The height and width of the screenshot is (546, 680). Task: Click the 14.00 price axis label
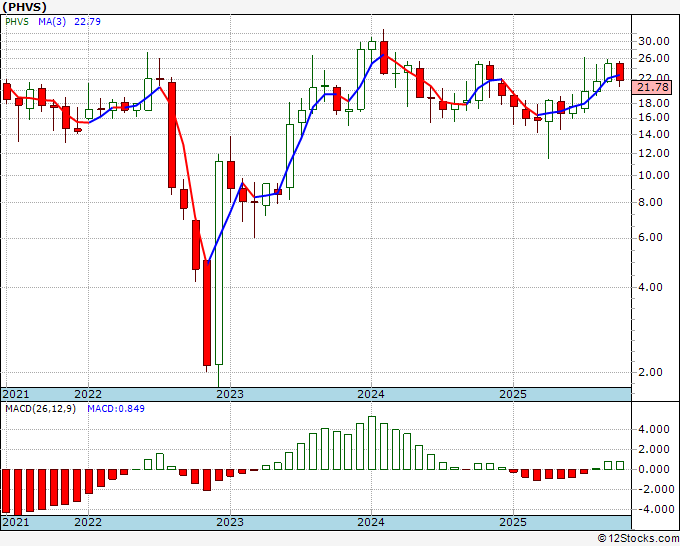point(654,134)
